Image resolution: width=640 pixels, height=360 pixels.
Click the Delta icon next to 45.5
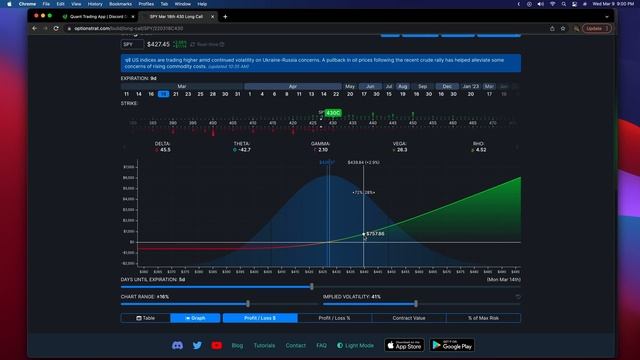point(157,150)
